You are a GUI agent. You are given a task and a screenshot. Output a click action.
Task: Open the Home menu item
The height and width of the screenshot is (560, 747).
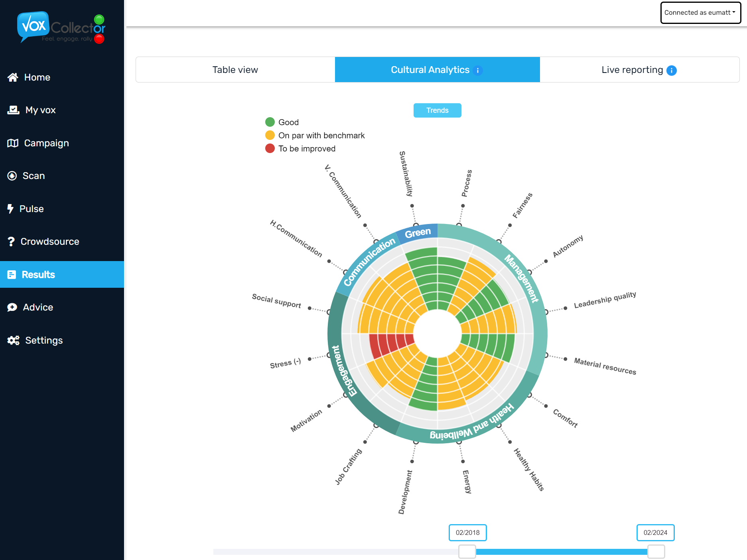point(62,77)
